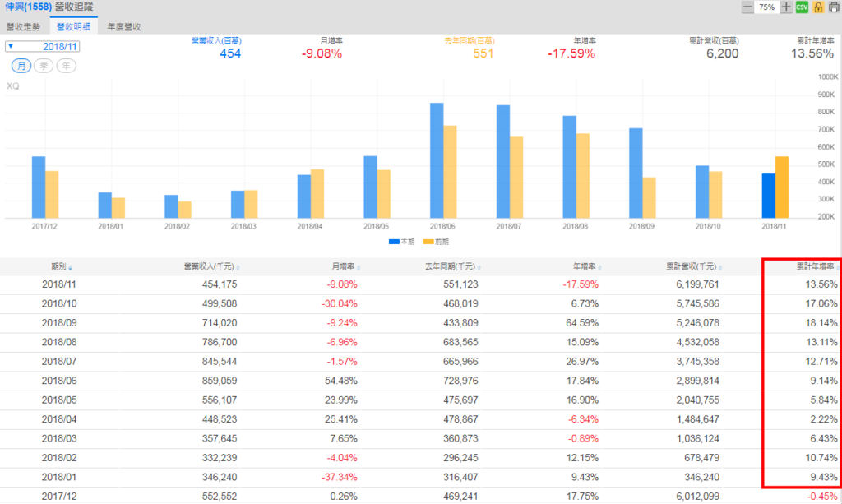Click the 2018/07 row period cell
The image size is (842, 504).
pyautogui.click(x=59, y=362)
